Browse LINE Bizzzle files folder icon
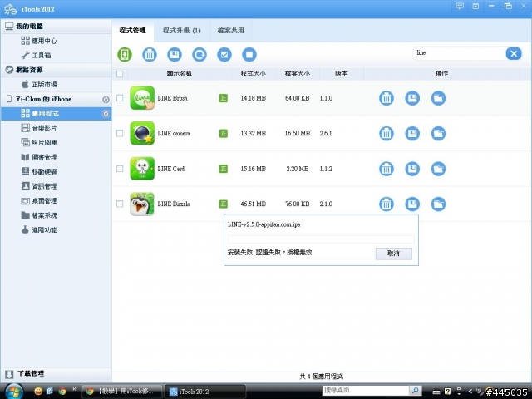The height and width of the screenshot is (399, 532). point(438,204)
